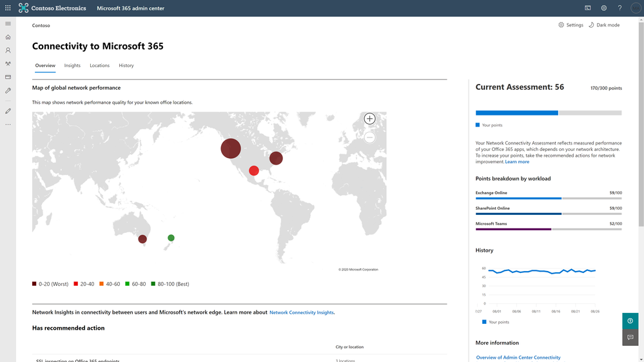Click the large dark red west coast marker

pyautogui.click(x=231, y=148)
